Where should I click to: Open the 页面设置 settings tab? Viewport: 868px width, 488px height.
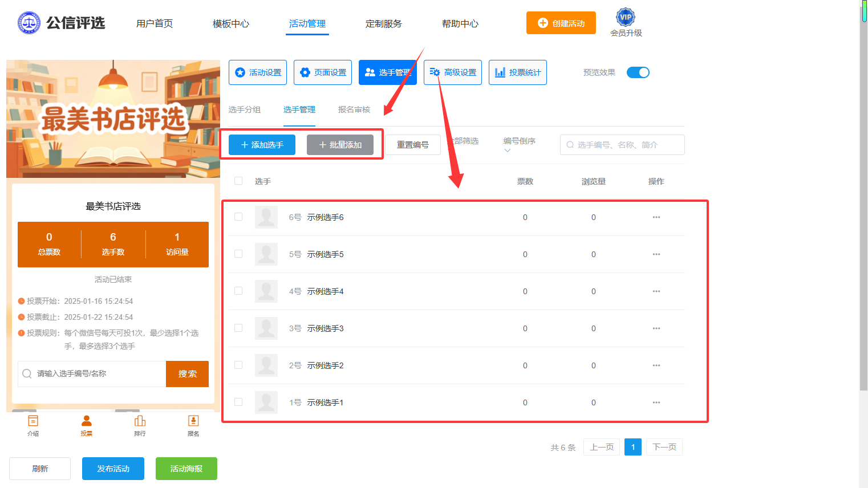(323, 72)
